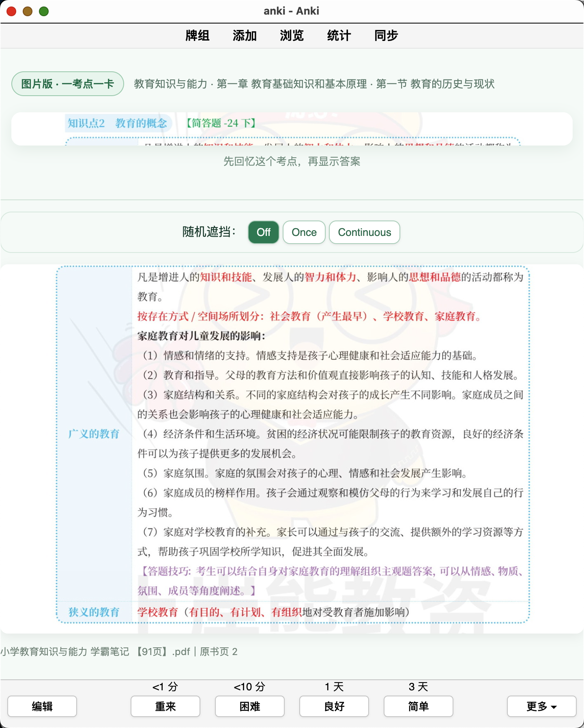
Task: Open the 牌组 decks view
Action: click(198, 36)
